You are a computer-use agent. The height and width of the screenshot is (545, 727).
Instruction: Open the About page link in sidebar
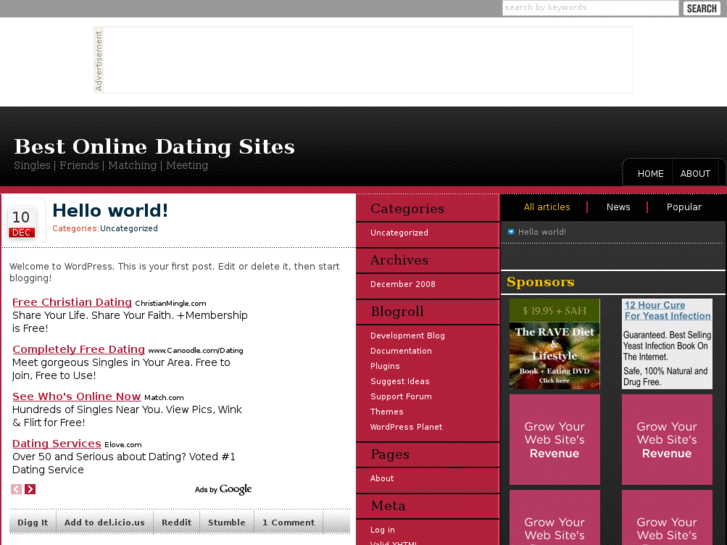pos(382,478)
